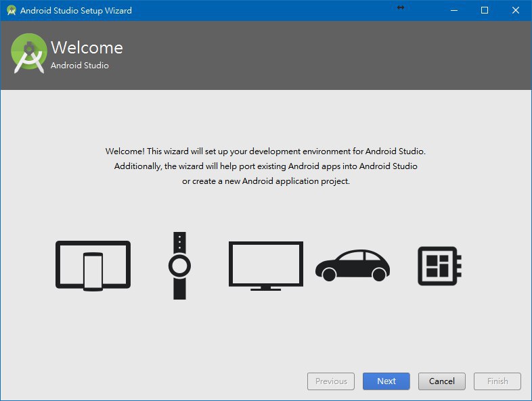
Task: Click the Android Things chip board icon
Action: (439, 265)
